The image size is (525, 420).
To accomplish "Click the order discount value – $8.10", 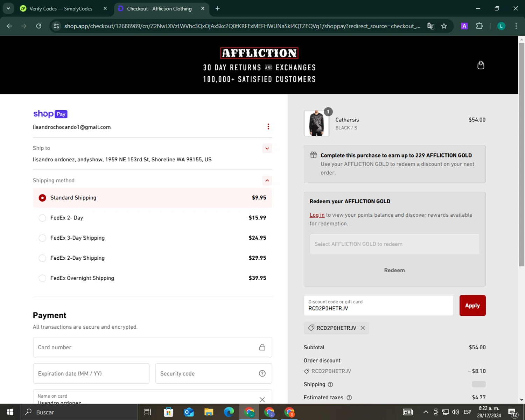I will pos(476,371).
